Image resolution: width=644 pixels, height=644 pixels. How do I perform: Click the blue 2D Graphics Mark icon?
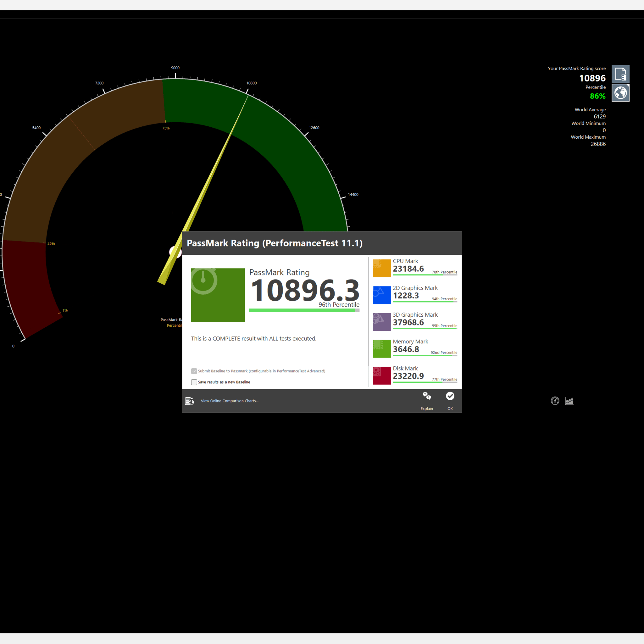pyautogui.click(x=382, y=295)
